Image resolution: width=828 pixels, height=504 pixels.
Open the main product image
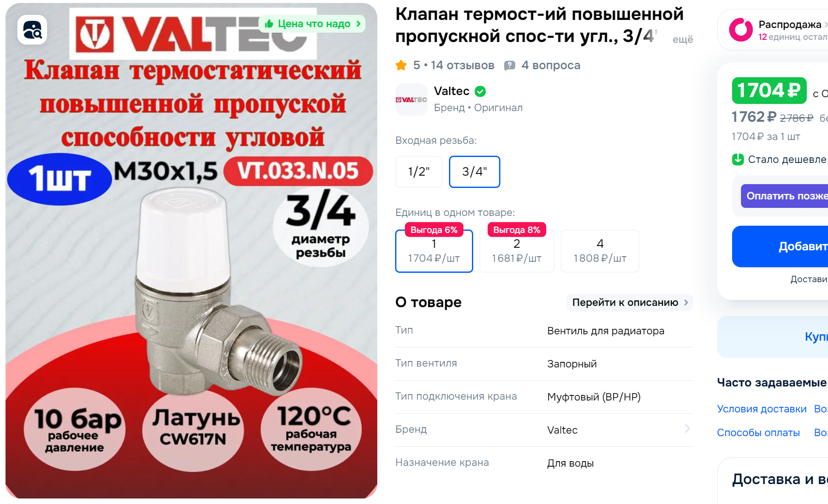191,251
